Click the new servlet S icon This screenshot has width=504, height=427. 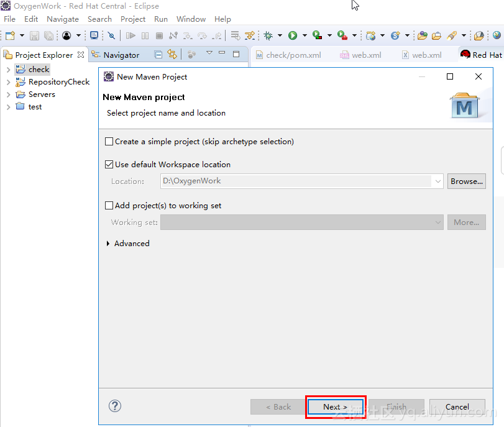395,35
